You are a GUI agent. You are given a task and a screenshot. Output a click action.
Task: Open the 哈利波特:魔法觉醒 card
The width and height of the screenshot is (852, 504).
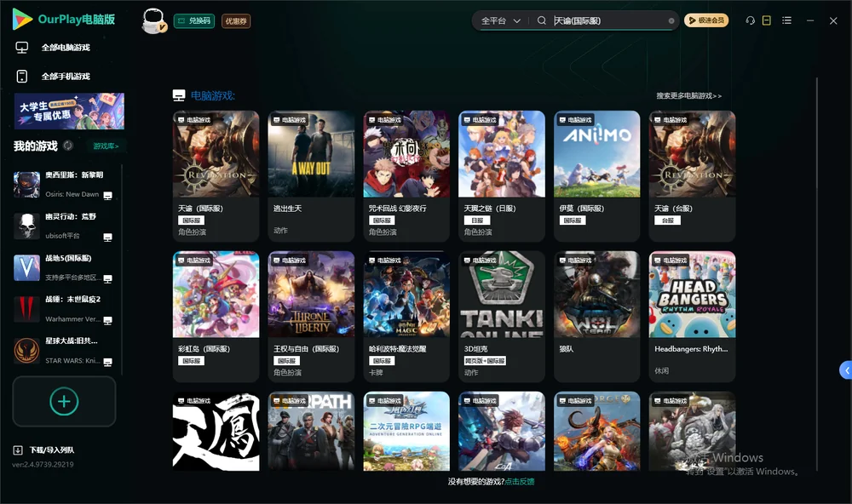[406, 317]
